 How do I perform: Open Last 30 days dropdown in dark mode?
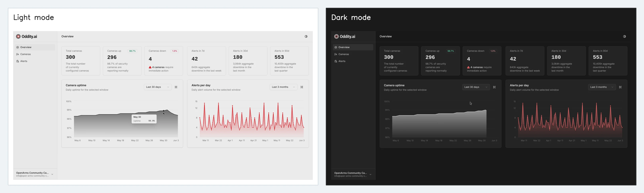tap(476, 87)
